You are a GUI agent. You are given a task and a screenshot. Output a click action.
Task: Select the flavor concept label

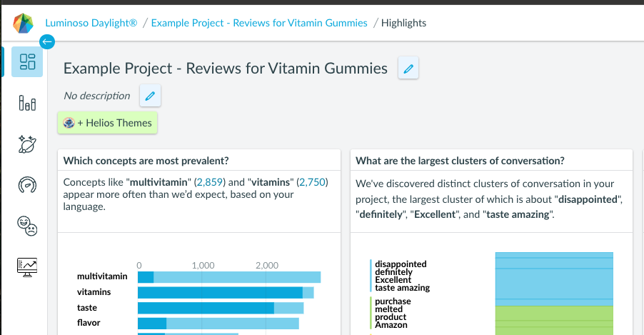click(89, 323)
